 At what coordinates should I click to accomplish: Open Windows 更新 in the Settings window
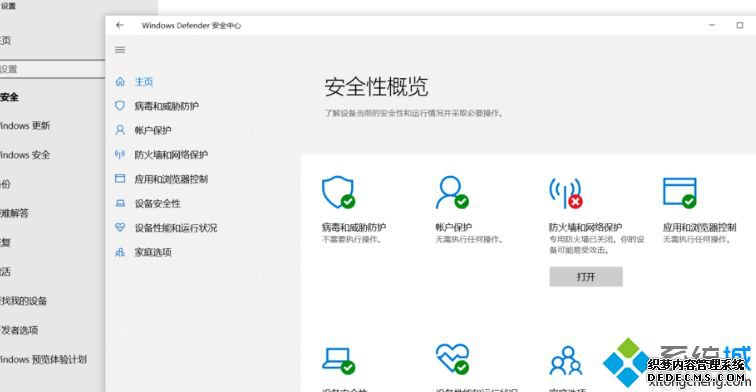coord(25,125)
